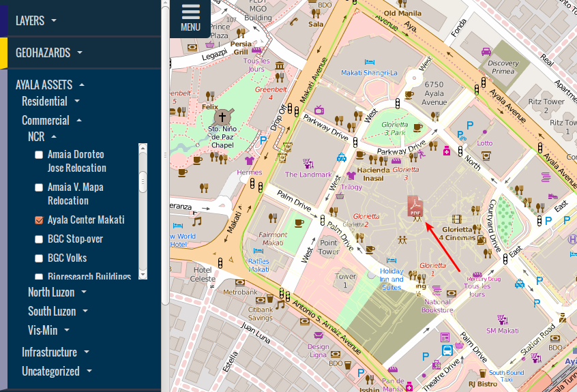This screenshot has width=577, height=392.
Task: Click the Sto. Niño de Paz Chapel cross icon
Action: click(222, 117)
